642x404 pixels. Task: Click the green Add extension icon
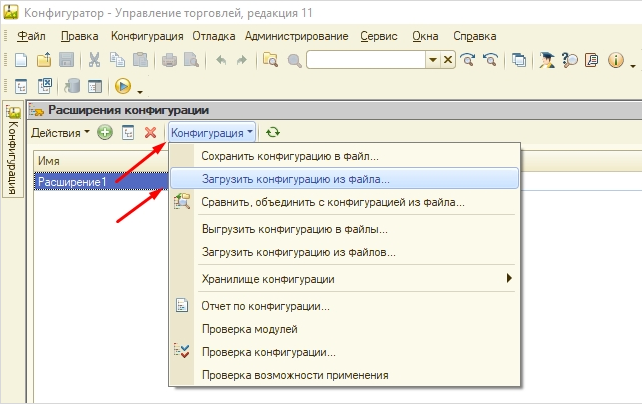tap(105, 132)
